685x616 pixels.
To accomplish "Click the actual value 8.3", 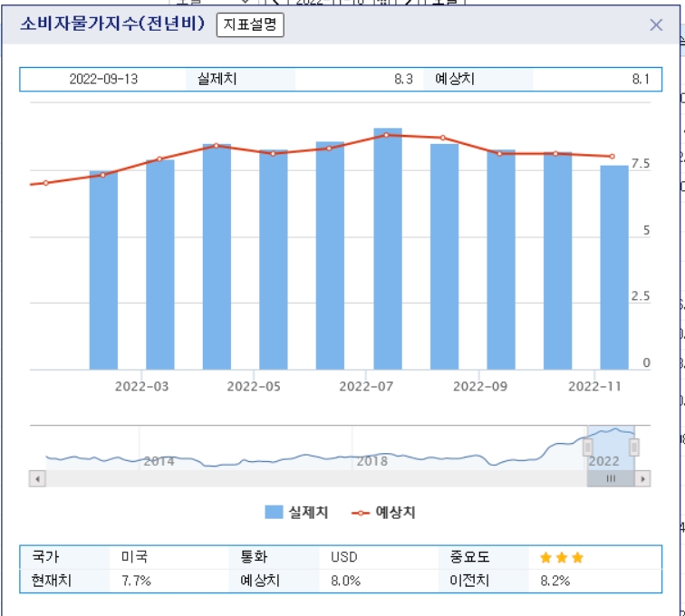I will click(x=403, y=79).
